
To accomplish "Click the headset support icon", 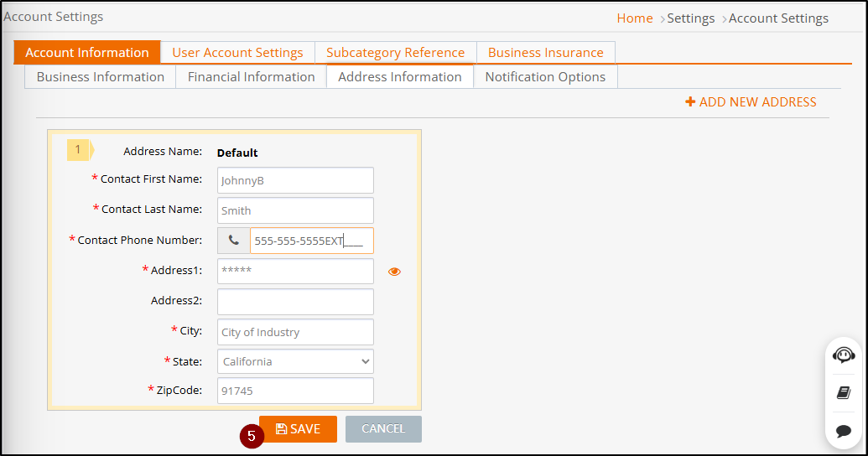I will 844,355.
